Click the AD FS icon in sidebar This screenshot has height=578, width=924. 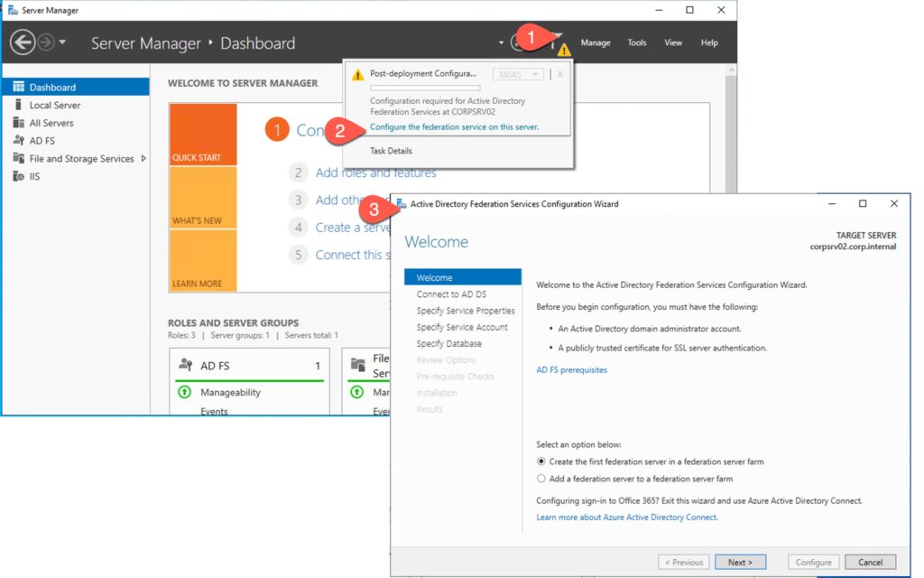[18, 141]
